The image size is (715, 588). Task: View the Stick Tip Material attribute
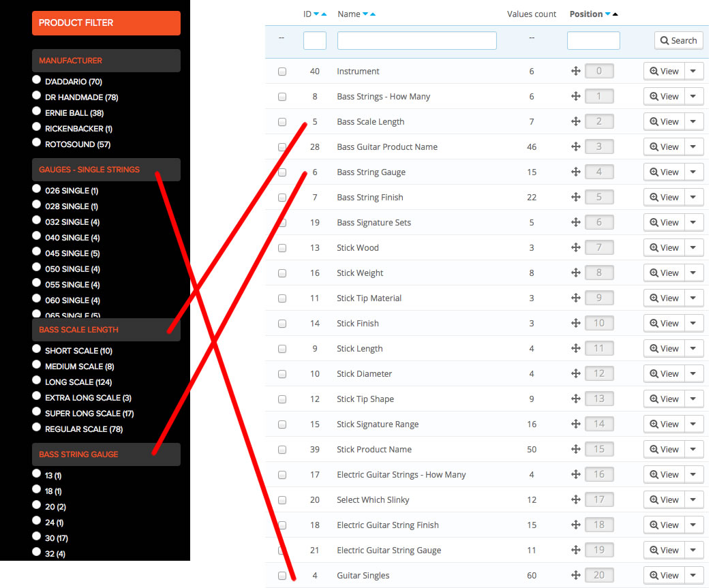(x=665, y=298)
